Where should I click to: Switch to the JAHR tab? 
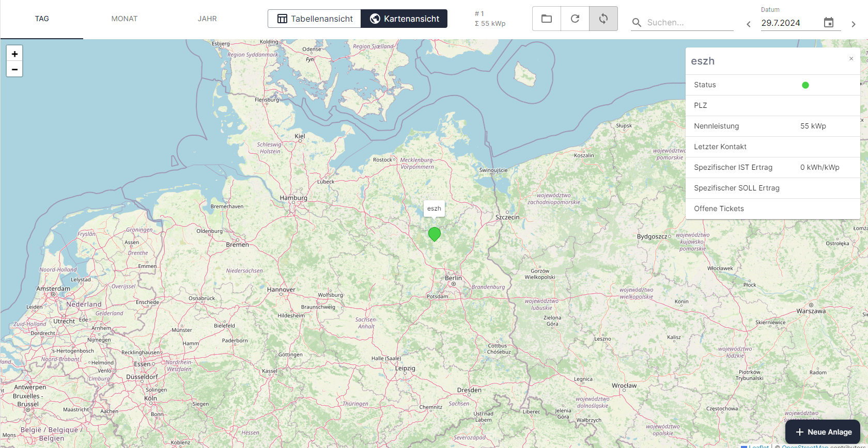[x=207, y=19]
